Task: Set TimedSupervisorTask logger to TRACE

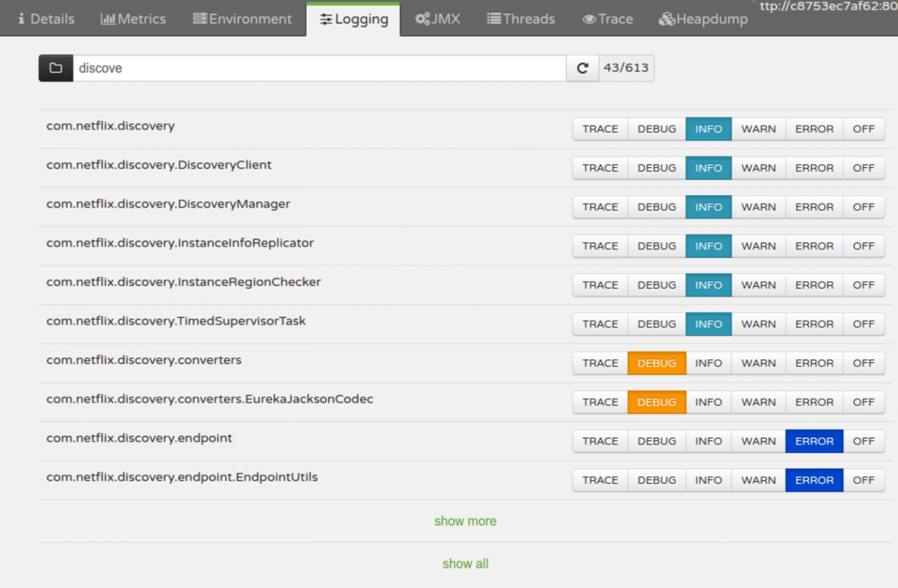Action: point(600,324)
